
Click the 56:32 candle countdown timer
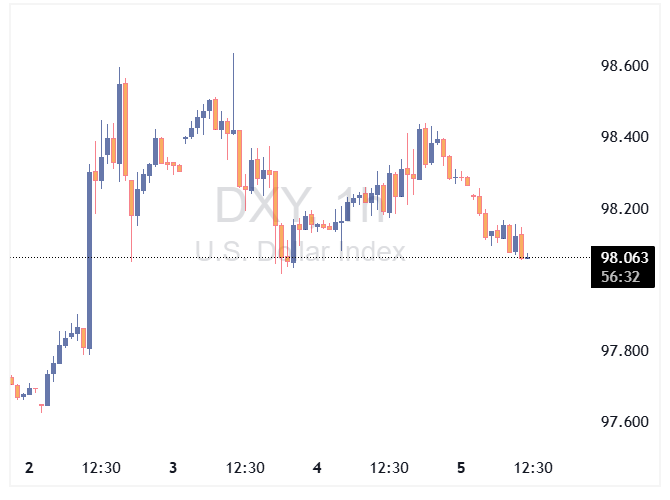pos(620,276)
